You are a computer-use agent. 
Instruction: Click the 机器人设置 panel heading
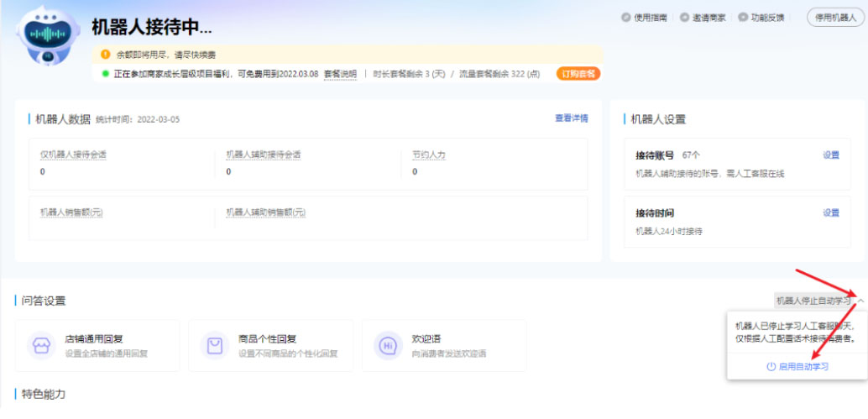click(657, 118)
